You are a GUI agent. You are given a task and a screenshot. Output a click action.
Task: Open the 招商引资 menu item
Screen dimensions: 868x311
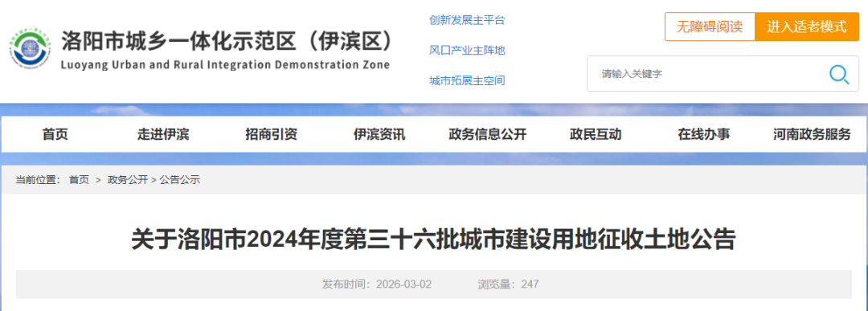pos(272,134)
